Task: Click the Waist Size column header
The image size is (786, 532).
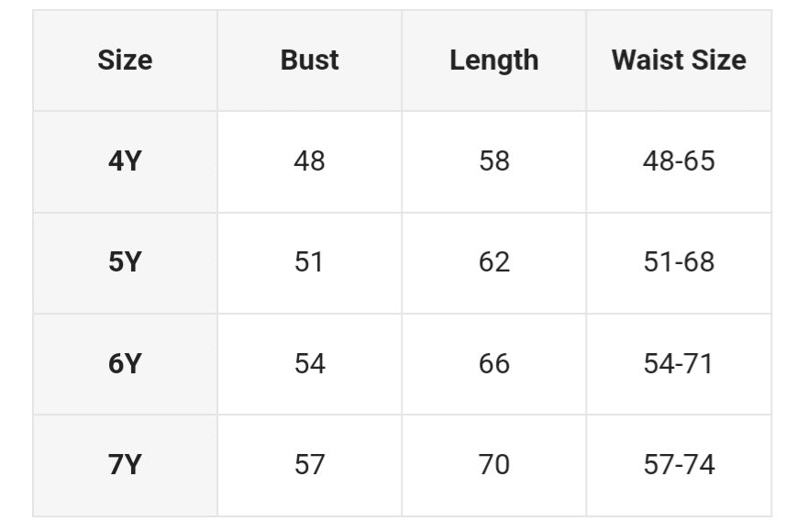Action: [x=679, y=61]
